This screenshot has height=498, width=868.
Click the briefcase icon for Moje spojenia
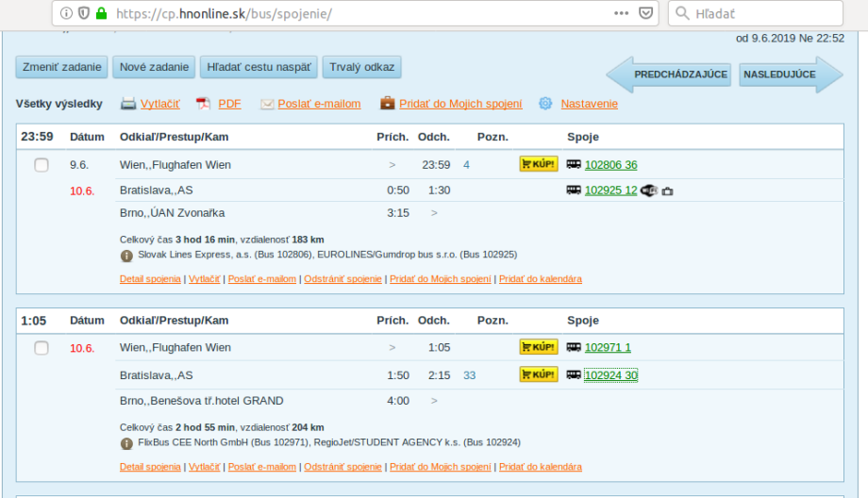387,104
